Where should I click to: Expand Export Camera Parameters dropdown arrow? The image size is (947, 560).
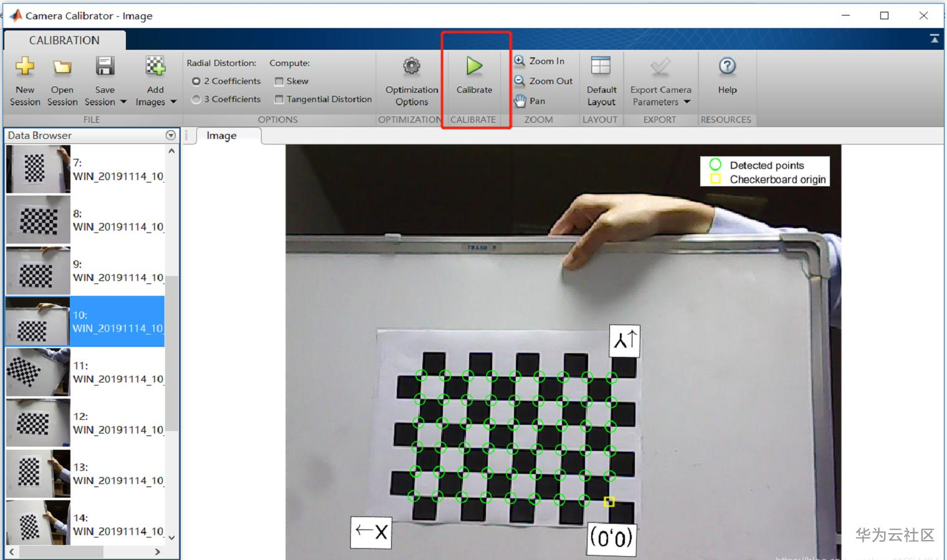point(687,102)
